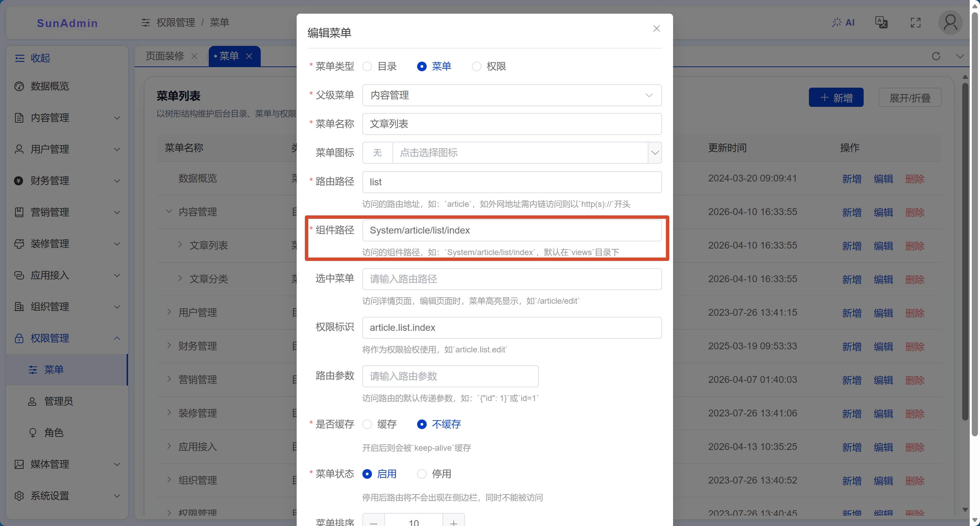The image size is (980, 526).
Task: Click 展开/折叠 button
Action: click(910, 98)
